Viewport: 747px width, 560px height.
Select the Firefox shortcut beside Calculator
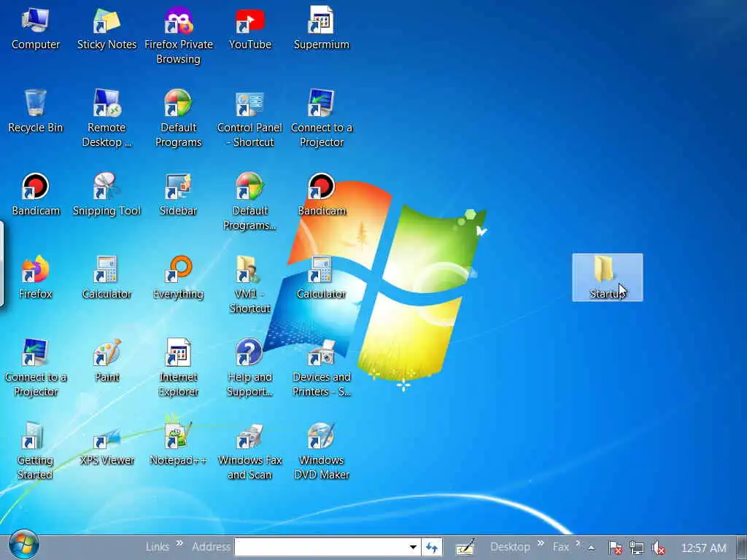click(36, 277)
